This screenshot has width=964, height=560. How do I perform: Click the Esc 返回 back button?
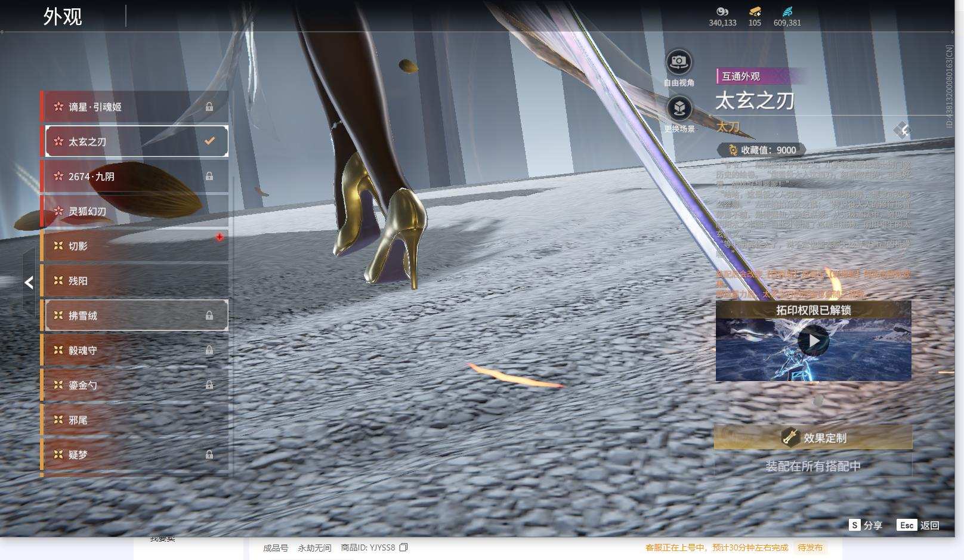tap(918, 525)
